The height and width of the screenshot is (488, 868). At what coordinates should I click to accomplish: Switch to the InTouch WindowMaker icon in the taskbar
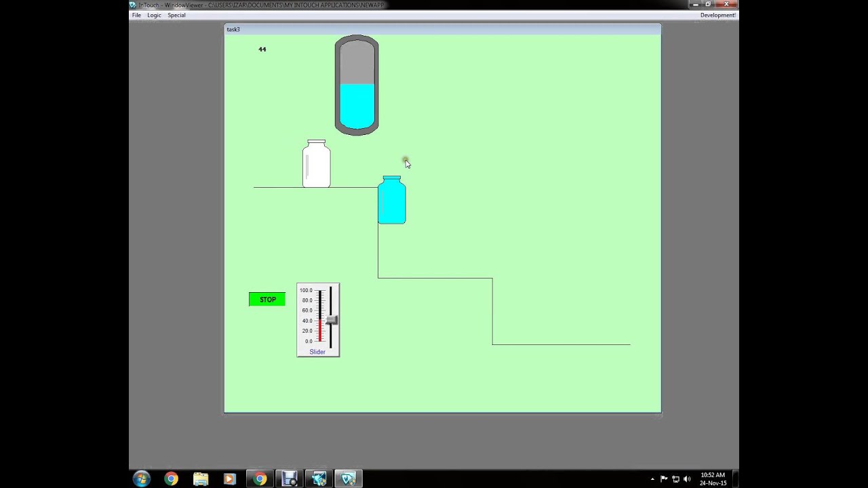point(319,479)
